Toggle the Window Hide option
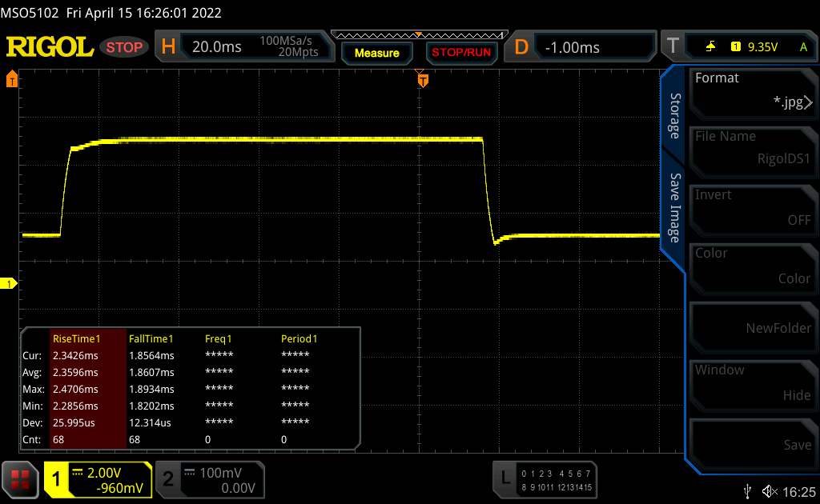 point(753,384)
